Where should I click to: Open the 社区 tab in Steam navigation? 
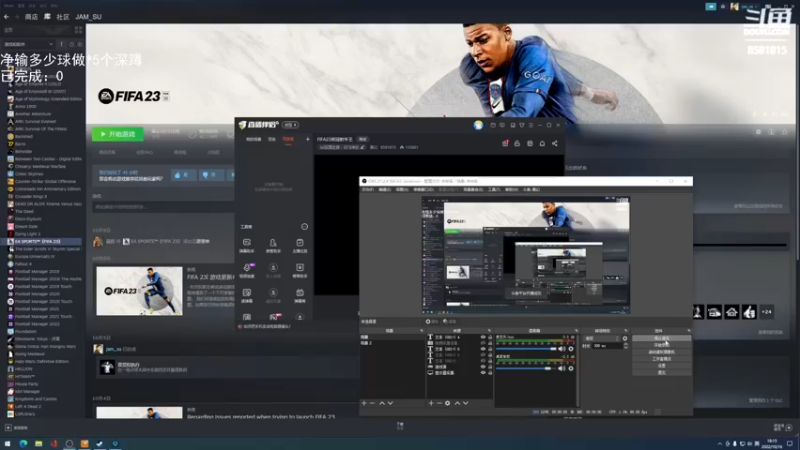coord(63,17)
